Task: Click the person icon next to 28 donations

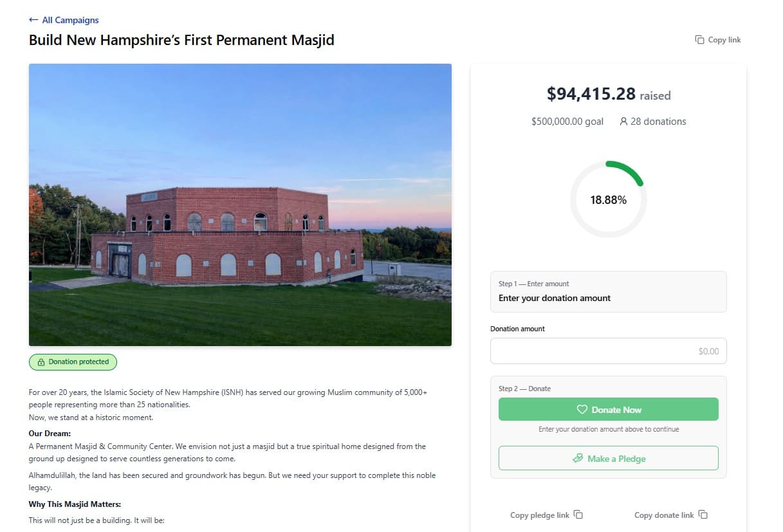Action: (x=623, y=121)
